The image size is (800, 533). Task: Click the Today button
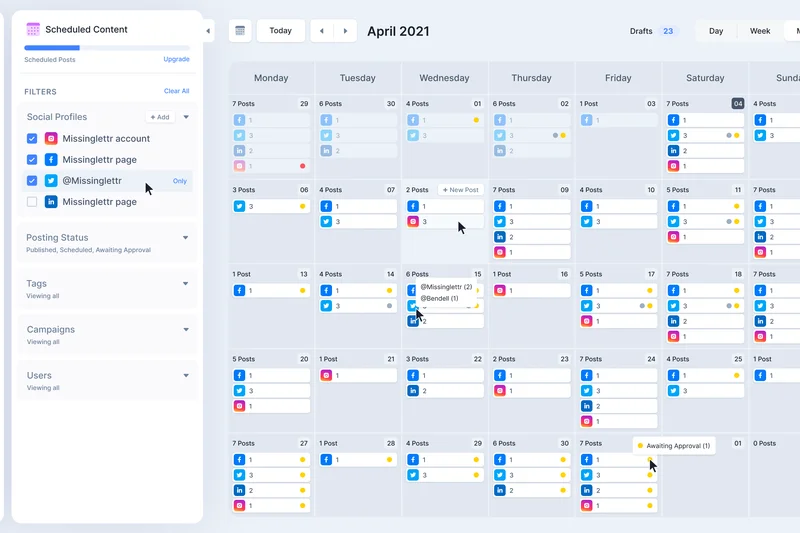tap(281, 31)
